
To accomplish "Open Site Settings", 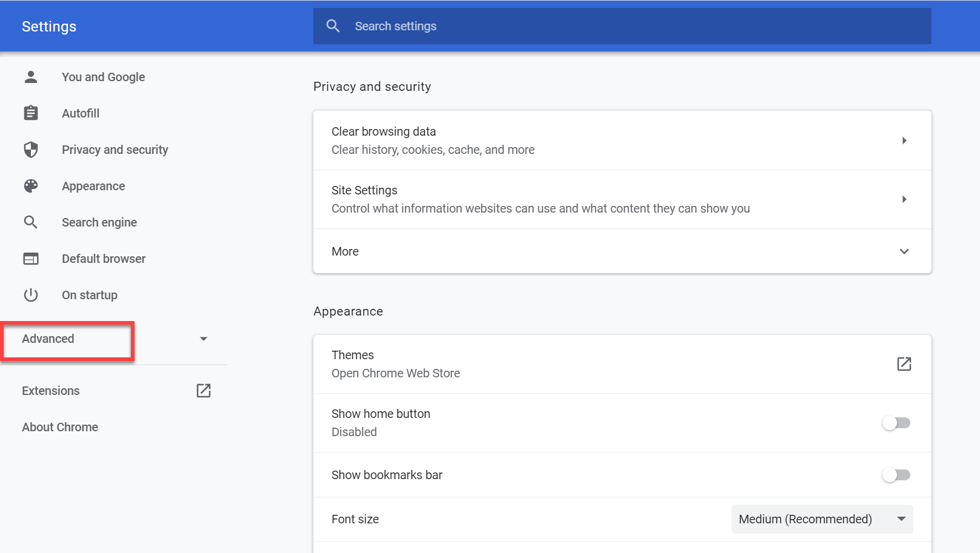I will tap(622, 199).
